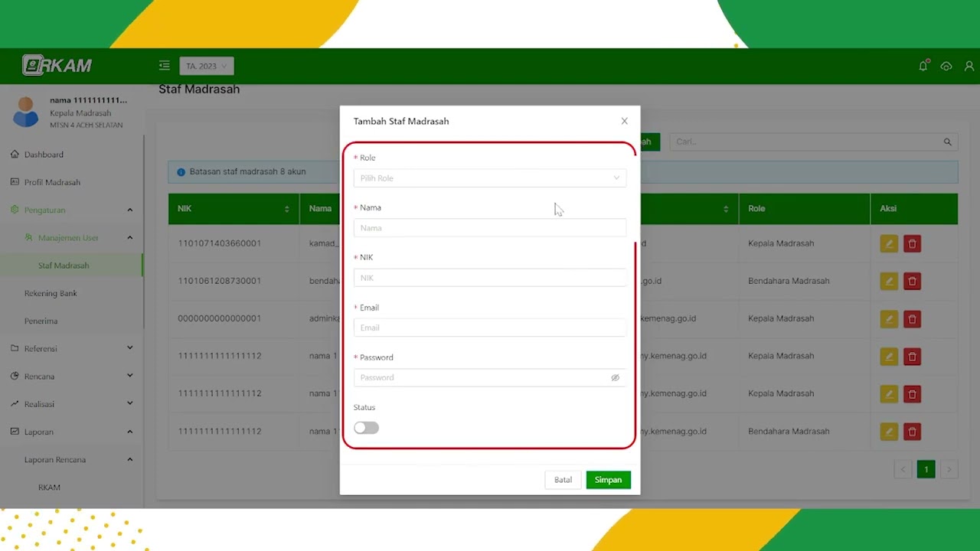980x551 pixels.
Task: Close the Tambah Staf Madrasah dialog
Action: click(624, 121)
